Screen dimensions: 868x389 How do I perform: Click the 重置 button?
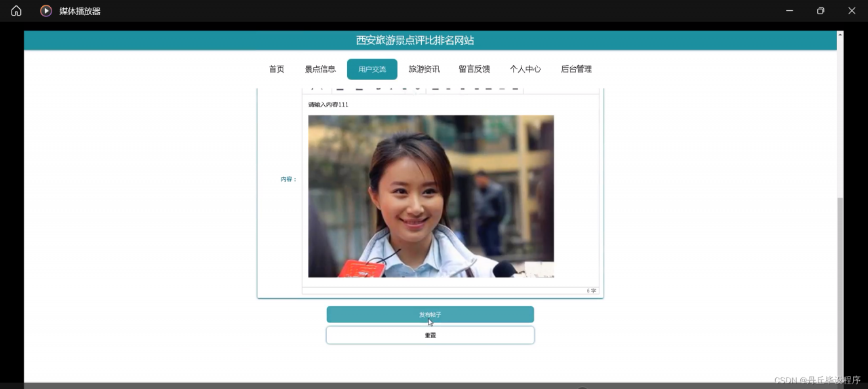tap(430, 335)
